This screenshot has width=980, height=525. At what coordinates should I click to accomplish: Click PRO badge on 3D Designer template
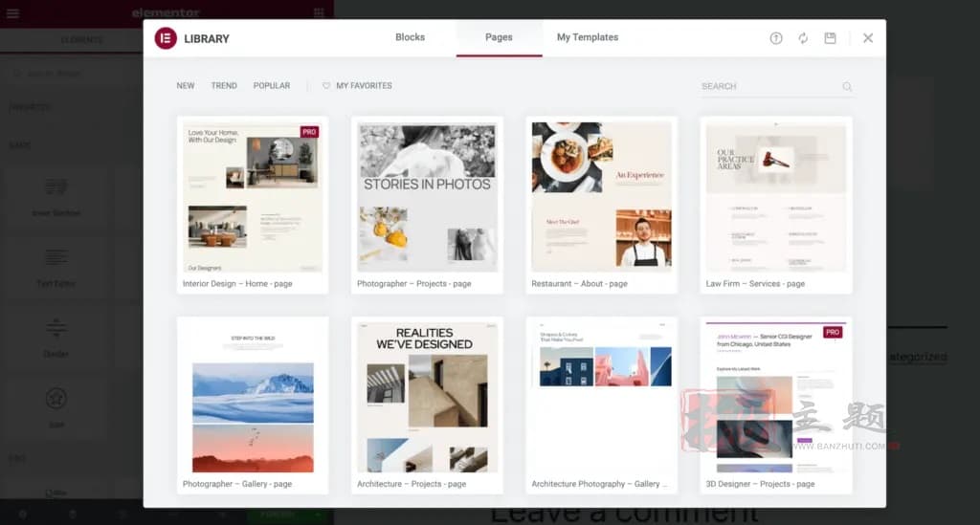(833, 332)
